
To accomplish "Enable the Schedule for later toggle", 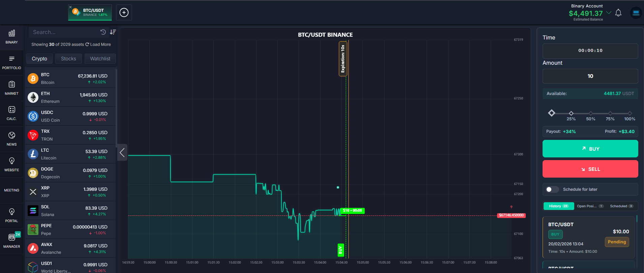I will click(552, 189).
